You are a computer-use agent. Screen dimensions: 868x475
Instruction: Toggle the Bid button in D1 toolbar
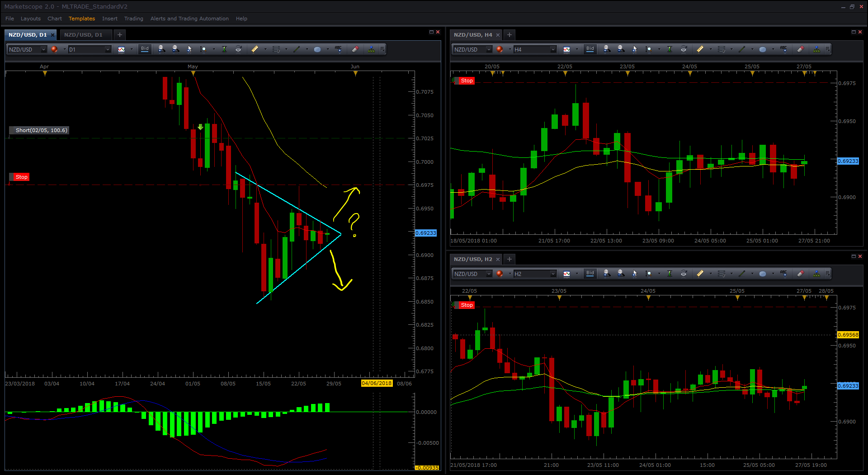[x=145, y=49]
